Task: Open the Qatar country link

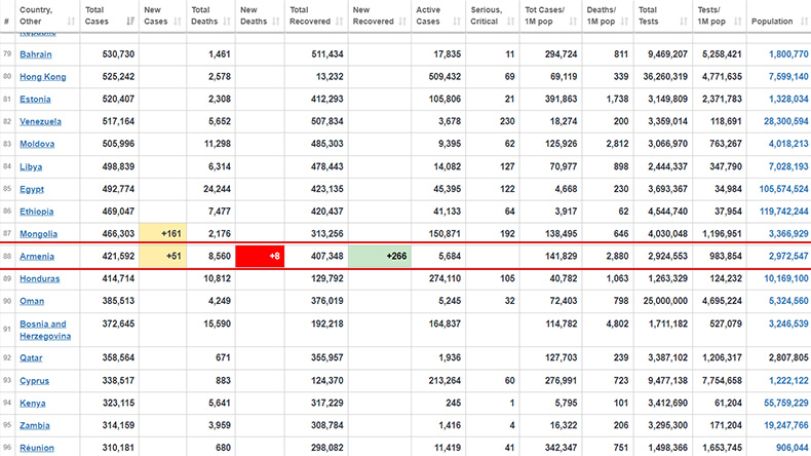Action: click(x=31, y=358)
